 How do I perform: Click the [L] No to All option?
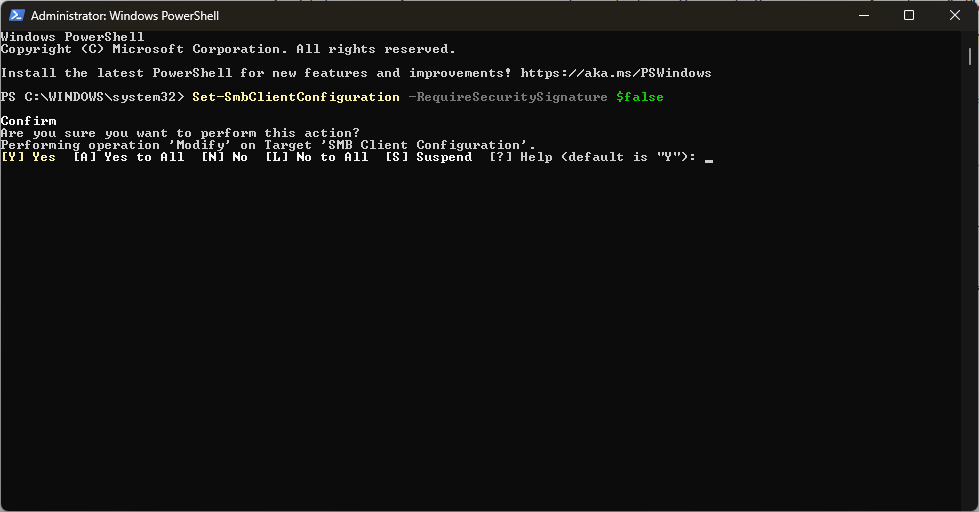[x=317, y=157]
